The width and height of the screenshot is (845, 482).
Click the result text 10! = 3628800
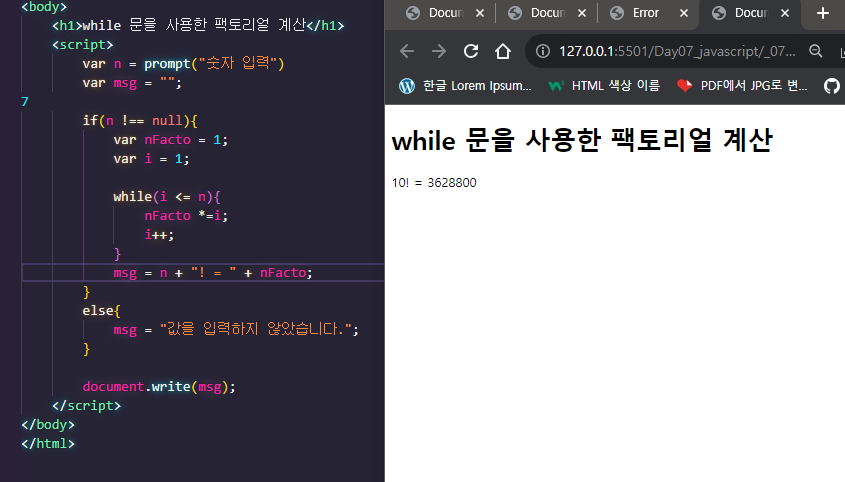pos(434,183)
